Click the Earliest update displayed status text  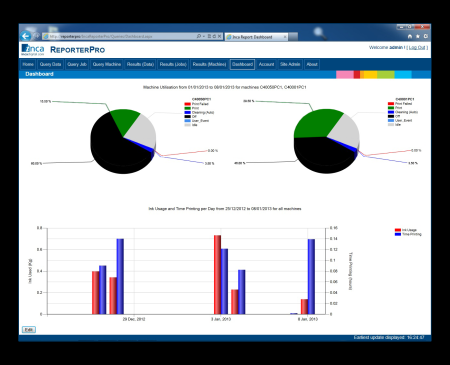click(x=389, y=338)
